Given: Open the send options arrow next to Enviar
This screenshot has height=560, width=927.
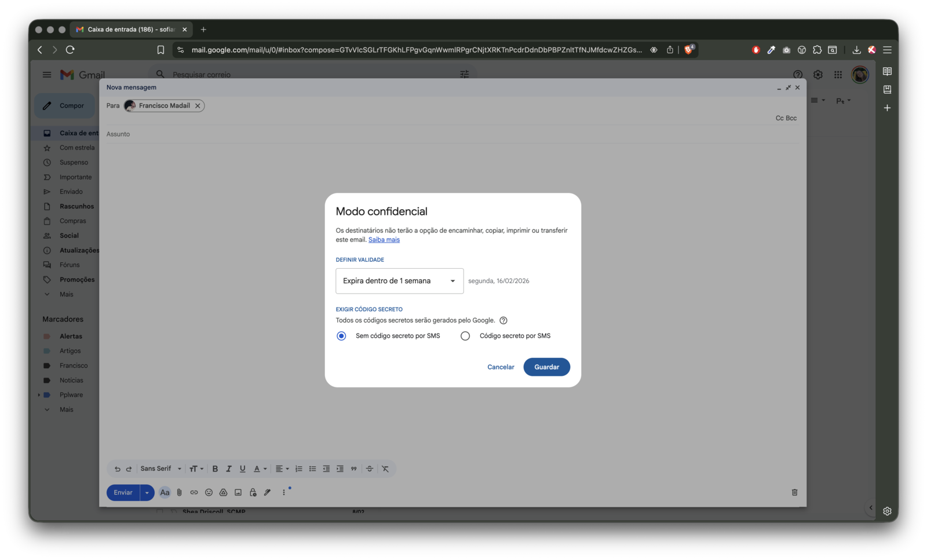Looking at the screenshot, I should click(147, 492).
